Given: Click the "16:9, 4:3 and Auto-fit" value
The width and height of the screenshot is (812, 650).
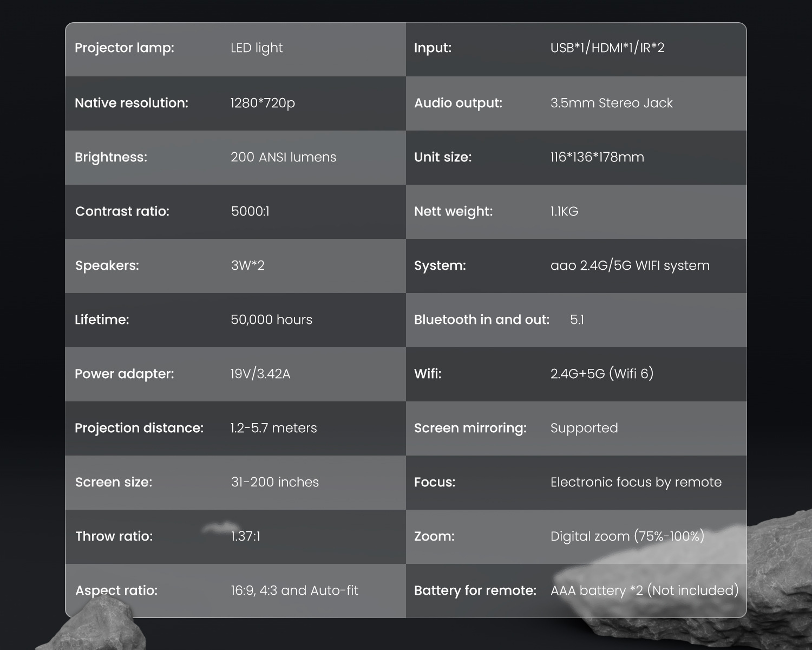Looking at the screenshot, I should pyautogui.click(x=294, y=590).
